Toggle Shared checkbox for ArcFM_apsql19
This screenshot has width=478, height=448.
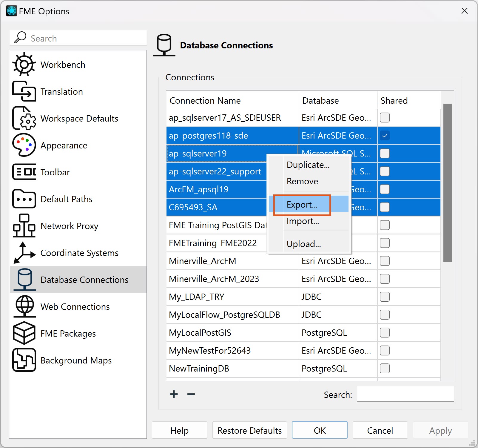coord(385,189)
